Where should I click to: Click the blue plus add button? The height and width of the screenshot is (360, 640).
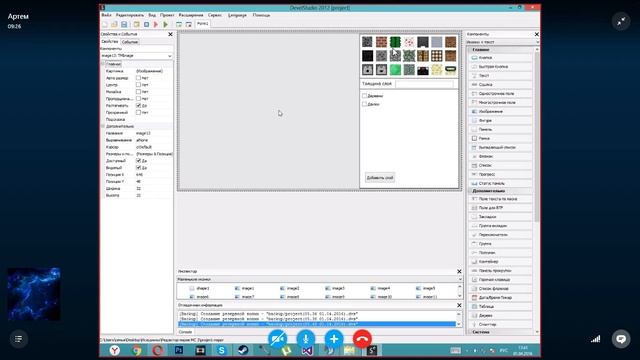pos(334,339)
